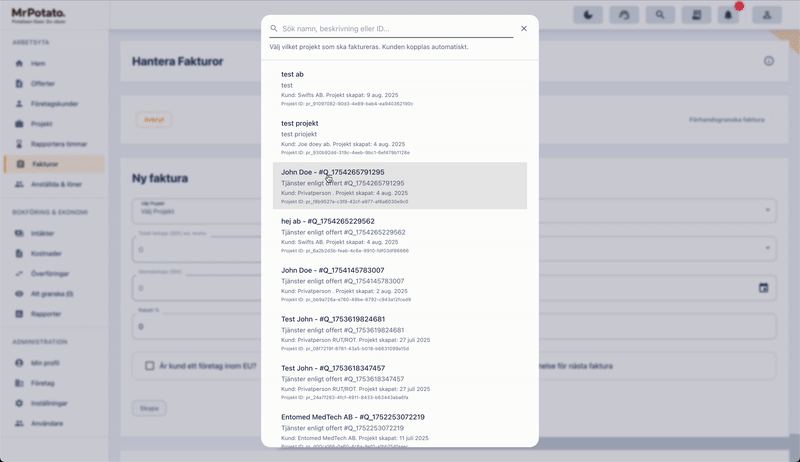Select the magnifier icon in the dialog search bar
The height and width of the screenshot is (462, 800).
pyautogui.click(x=274, y=29)
